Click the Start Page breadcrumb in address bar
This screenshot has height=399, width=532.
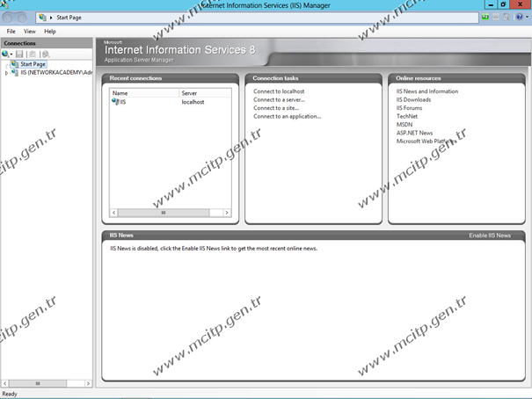click(69, 18)
